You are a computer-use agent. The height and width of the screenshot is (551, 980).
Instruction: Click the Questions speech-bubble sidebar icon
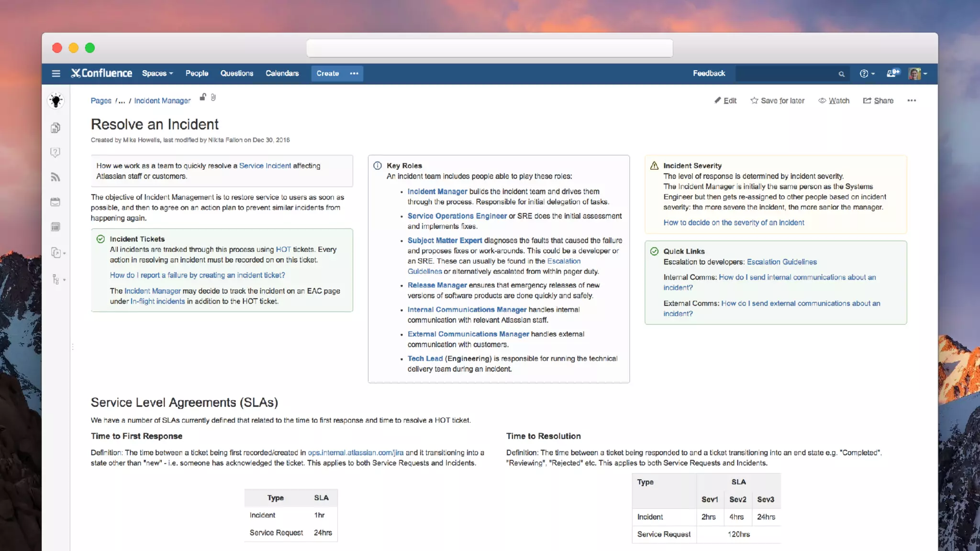click(56, 153)
